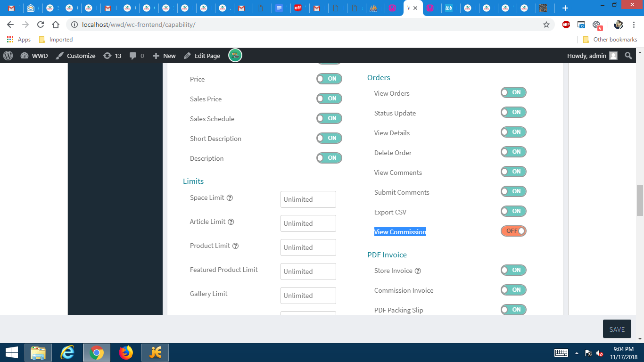Click the Customize brush icon
Screen dimensions: 644x362
(59, 56)
